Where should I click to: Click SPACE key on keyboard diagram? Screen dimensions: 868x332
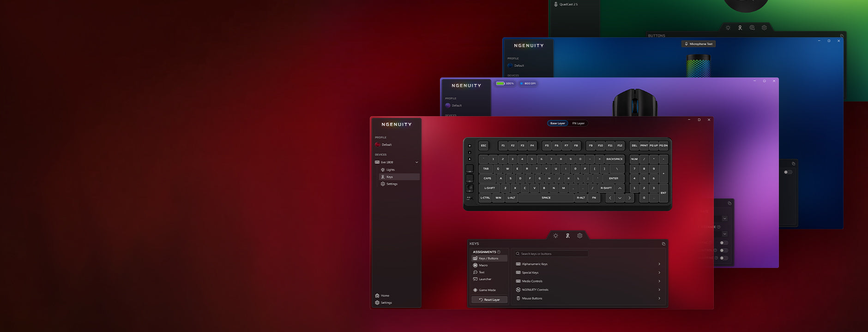coord(546,198)
